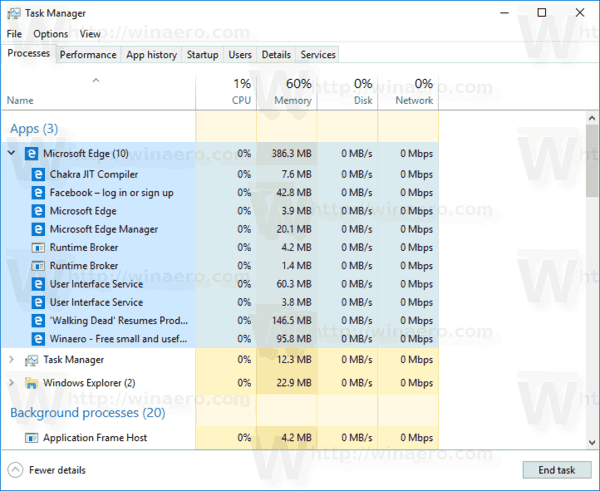Switch to the Users tab
Viewport: 600px width, 491px height.
click(240, 55)
